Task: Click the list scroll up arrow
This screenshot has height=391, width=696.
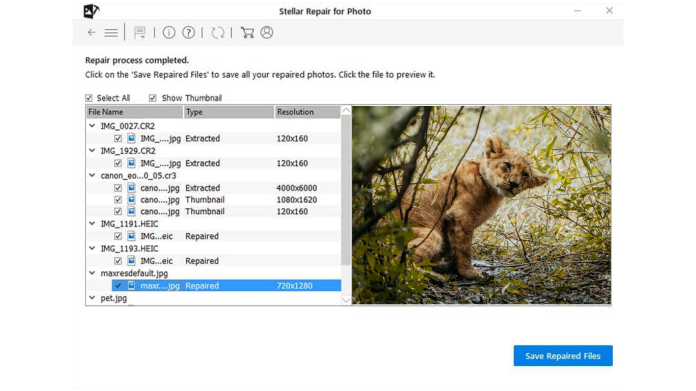Action: pyautogui.click(x=346, y=111)
